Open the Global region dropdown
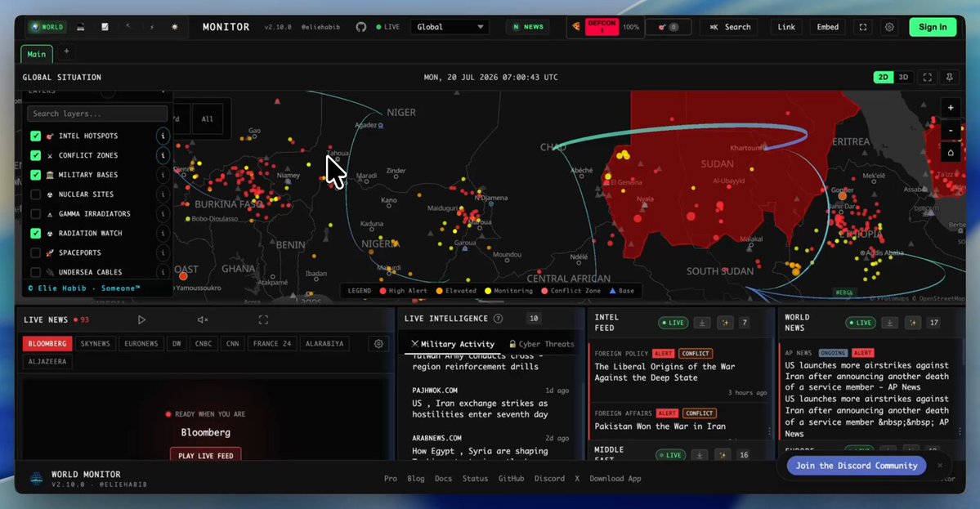 point(449,27)
